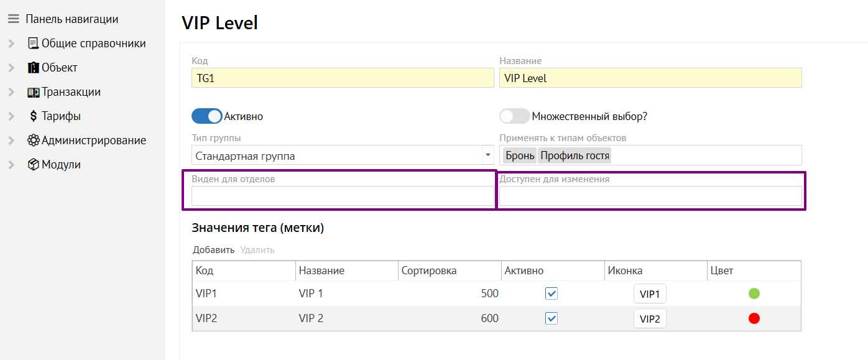Click the VIP1 icon badge

pos(650,294)
